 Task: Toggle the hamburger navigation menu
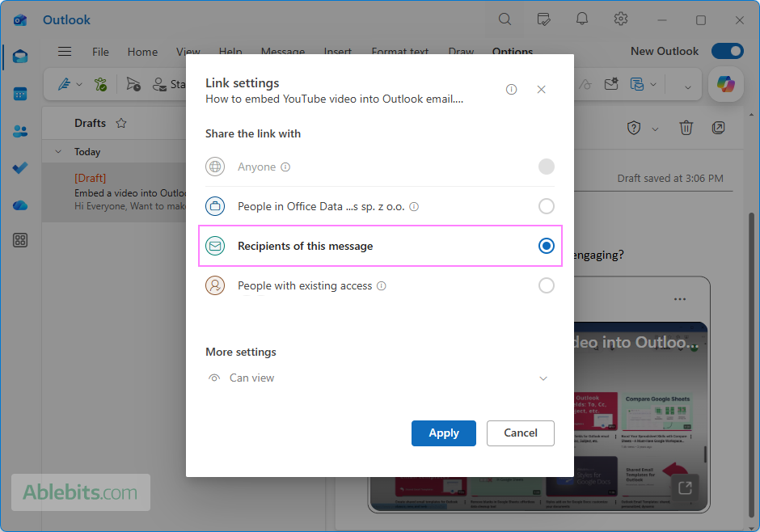(x=65, y=52)
